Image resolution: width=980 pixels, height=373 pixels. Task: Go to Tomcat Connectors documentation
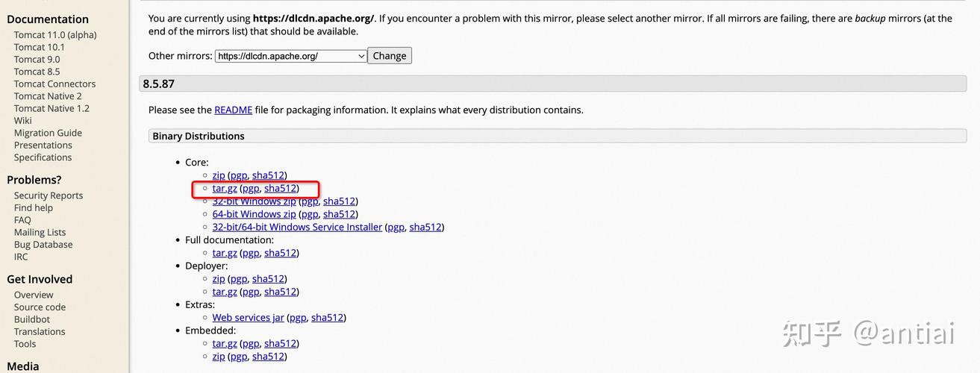click(x=54, y=84)
